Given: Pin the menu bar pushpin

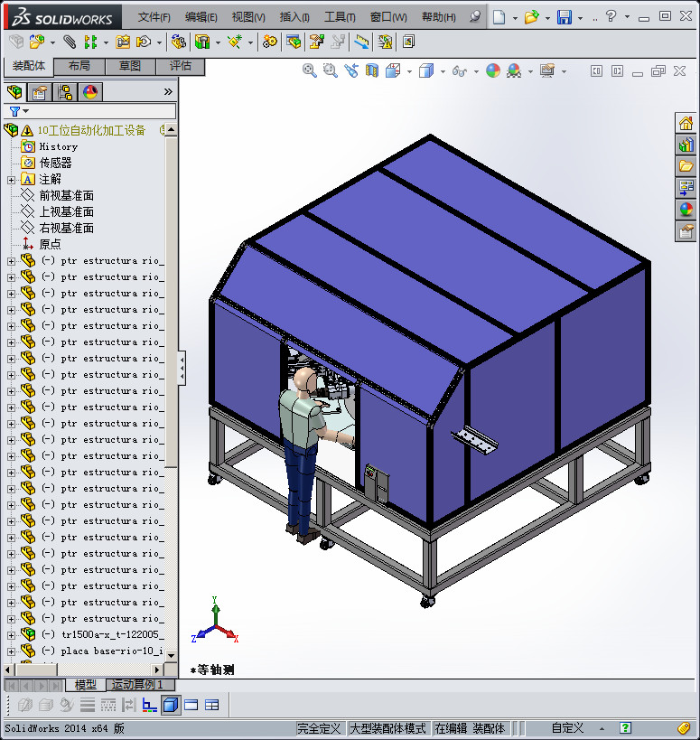Looking at the screenshot, I should pyautogui.click(x=475, y=16).
